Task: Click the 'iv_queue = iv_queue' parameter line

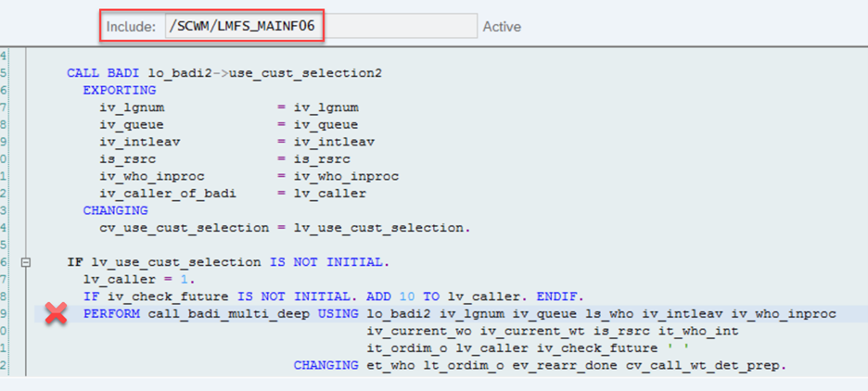Action: click(229, 125)
